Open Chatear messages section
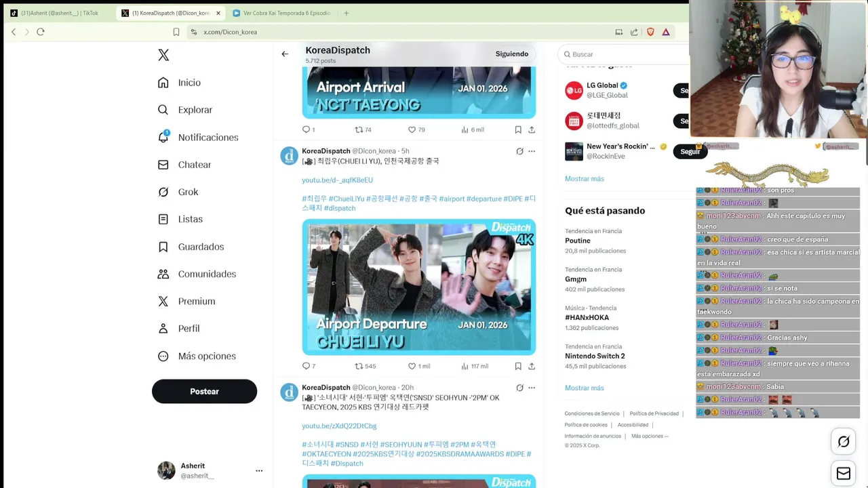 pos(184,165)
